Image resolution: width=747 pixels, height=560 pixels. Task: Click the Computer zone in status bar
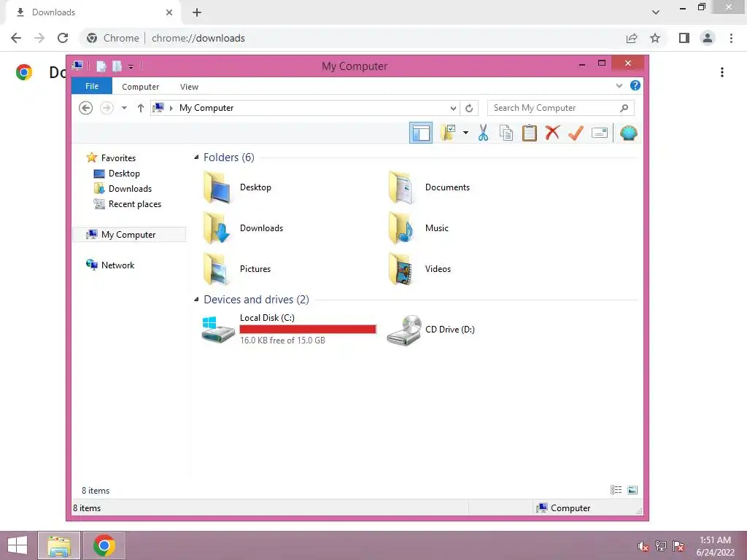[563, 508]
